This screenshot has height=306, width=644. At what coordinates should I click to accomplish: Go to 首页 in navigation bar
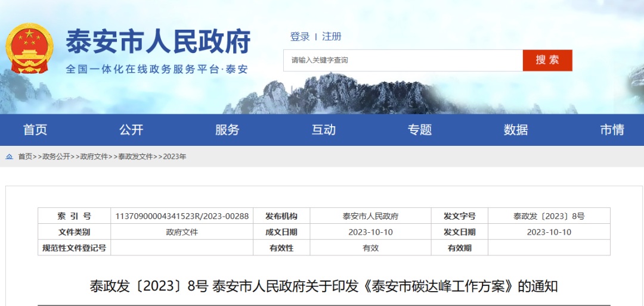[x=35, y=130]
